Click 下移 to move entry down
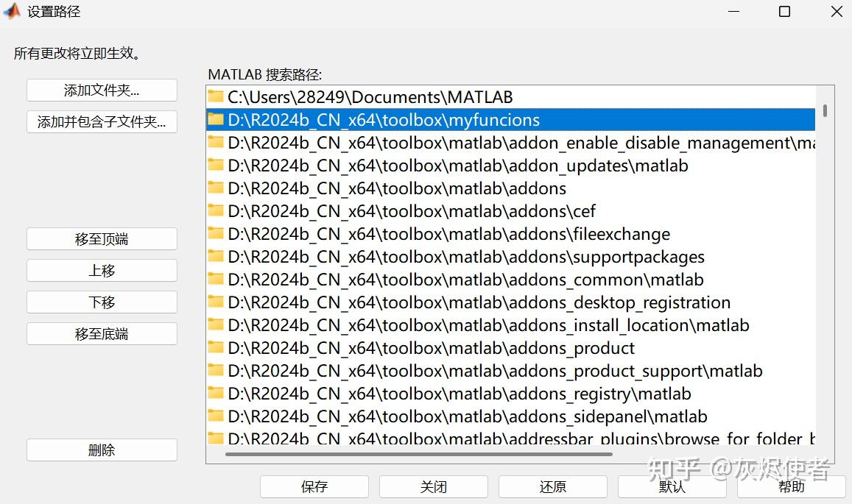 click(x=101, y=302)
